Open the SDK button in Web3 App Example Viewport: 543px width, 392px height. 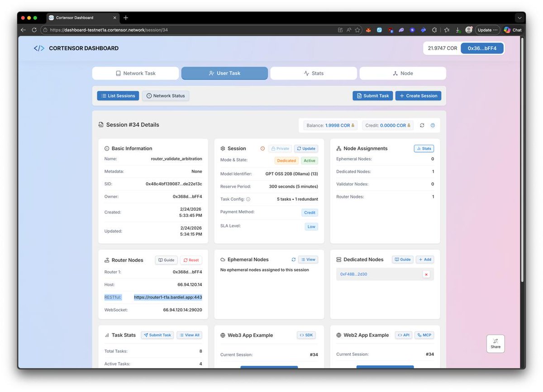click(x=306, y=335)
